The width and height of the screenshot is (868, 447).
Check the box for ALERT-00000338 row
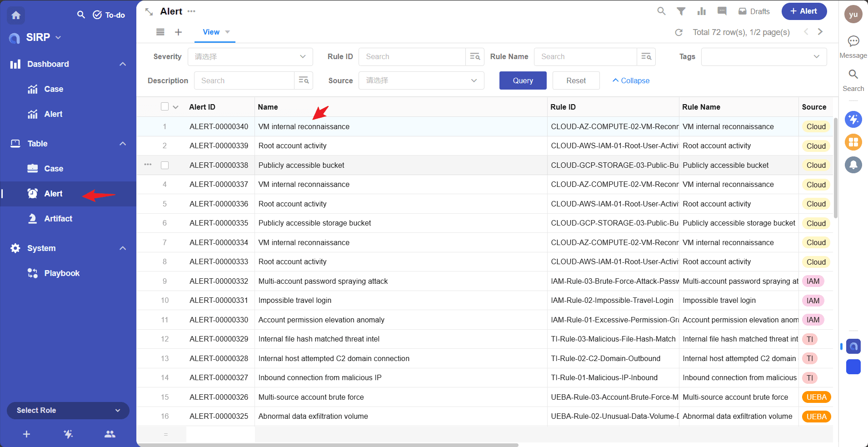165,165
